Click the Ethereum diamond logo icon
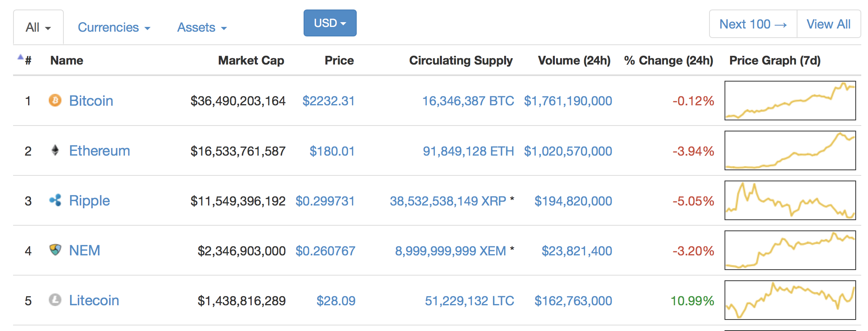The width and height of the screenshot is (868, 331). [x=55, y=150]
